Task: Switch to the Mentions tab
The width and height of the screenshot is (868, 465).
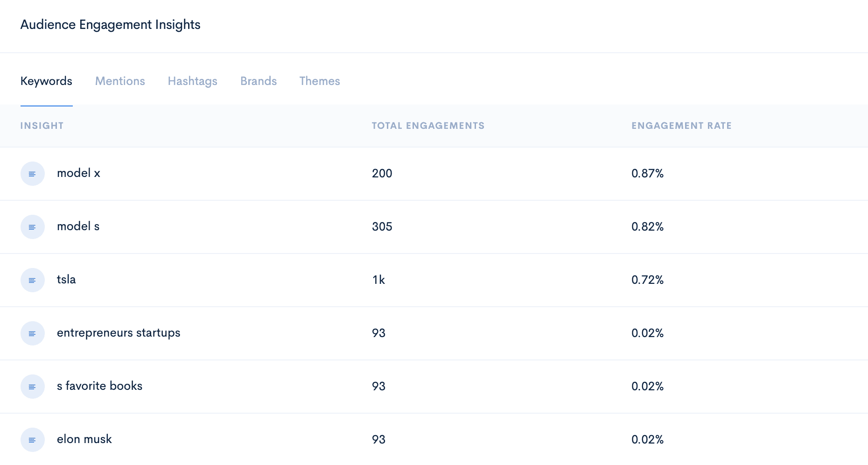Action: click(120, 81)
